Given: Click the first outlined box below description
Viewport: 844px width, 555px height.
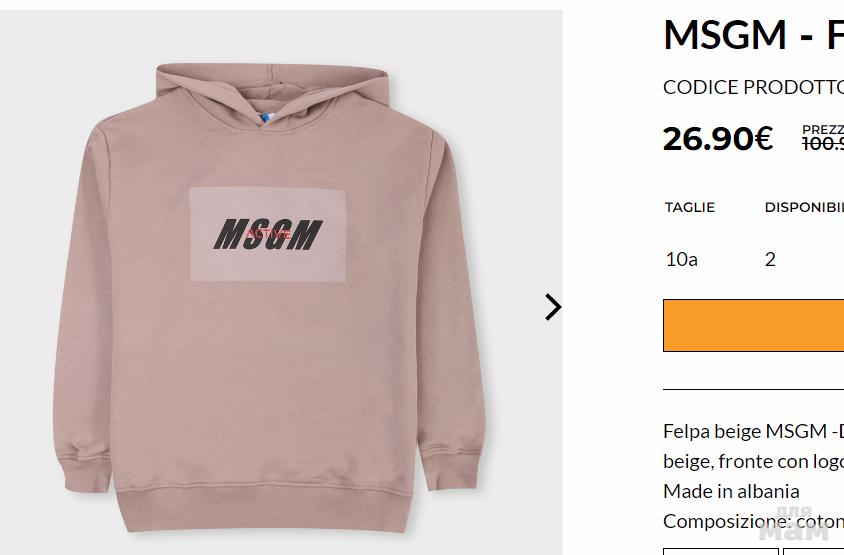Looking at the screenshot, I should tap(721, 552).
